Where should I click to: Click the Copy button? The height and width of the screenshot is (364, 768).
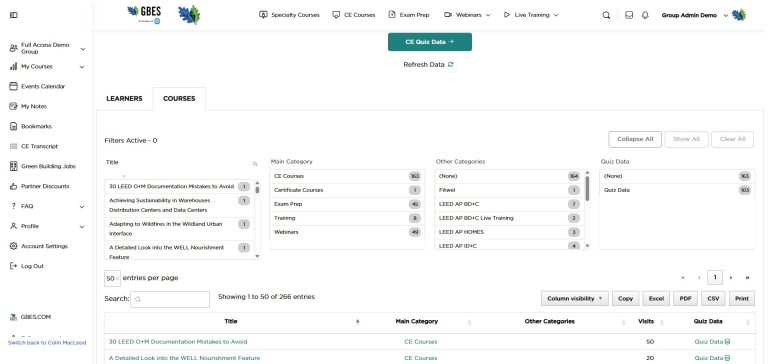(x=625, y=298)
